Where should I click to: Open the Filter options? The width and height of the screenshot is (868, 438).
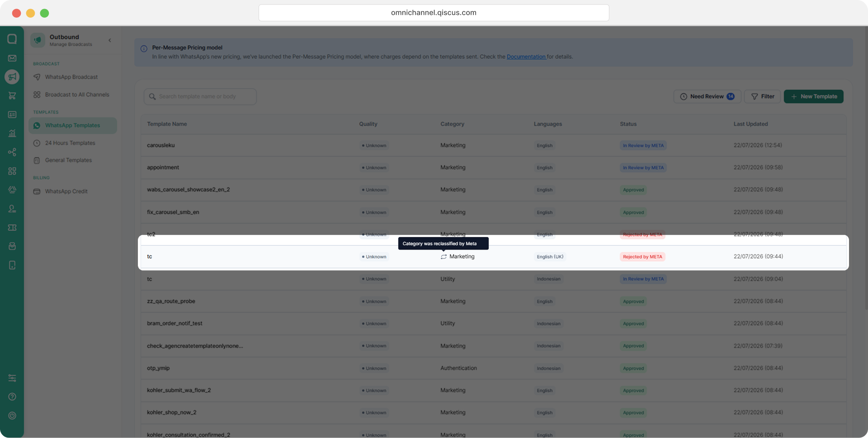(762, 96)
